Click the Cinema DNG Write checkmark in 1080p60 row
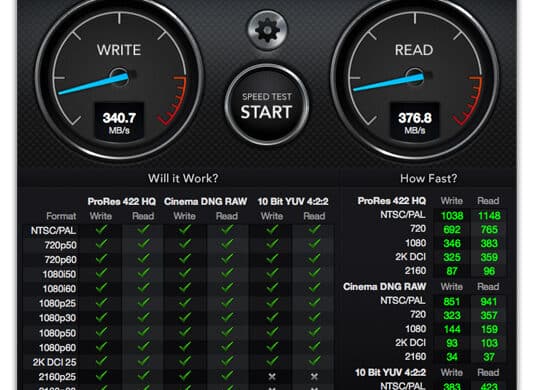Viewport: 533px width, 390px height. pyautogui.click(x=185, y=347)
